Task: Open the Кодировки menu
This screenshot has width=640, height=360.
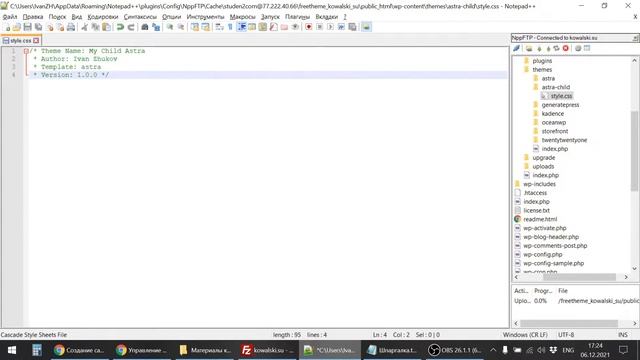Action: click(x=103, y=17)
